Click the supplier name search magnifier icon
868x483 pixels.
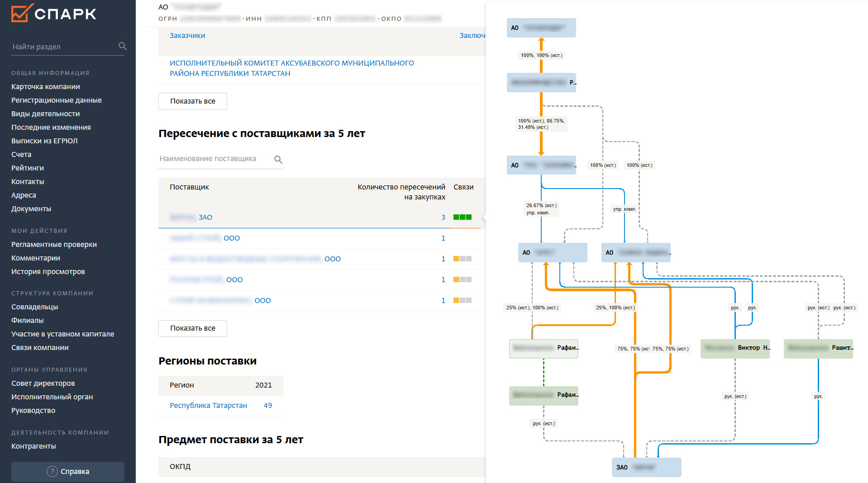[278, 159]
